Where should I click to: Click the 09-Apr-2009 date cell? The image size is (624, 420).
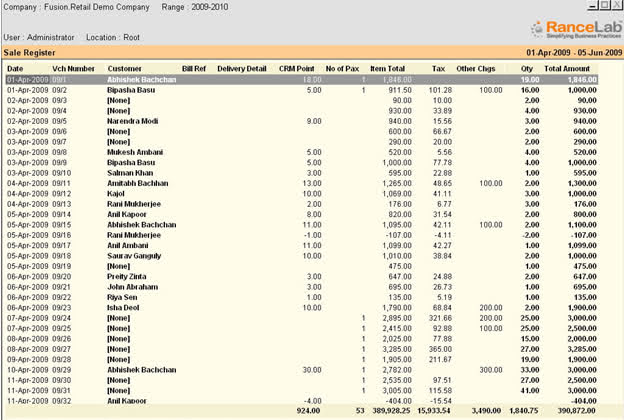27,359
